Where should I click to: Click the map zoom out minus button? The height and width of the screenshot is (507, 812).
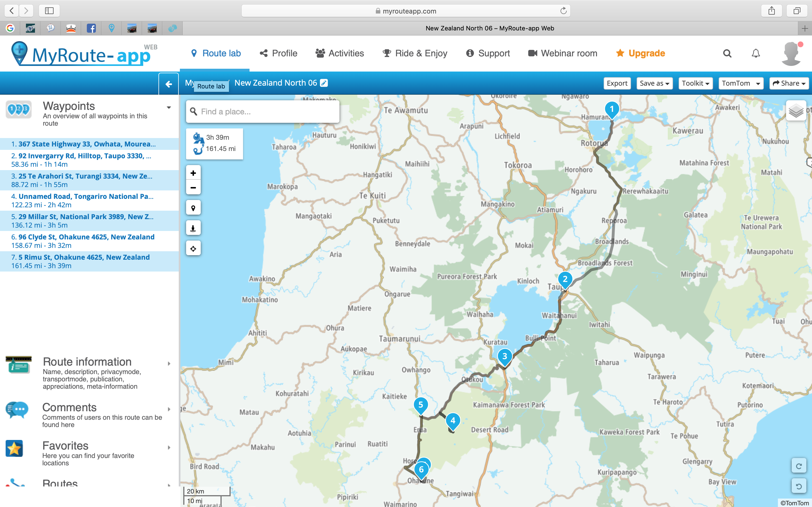click(193, 188)
